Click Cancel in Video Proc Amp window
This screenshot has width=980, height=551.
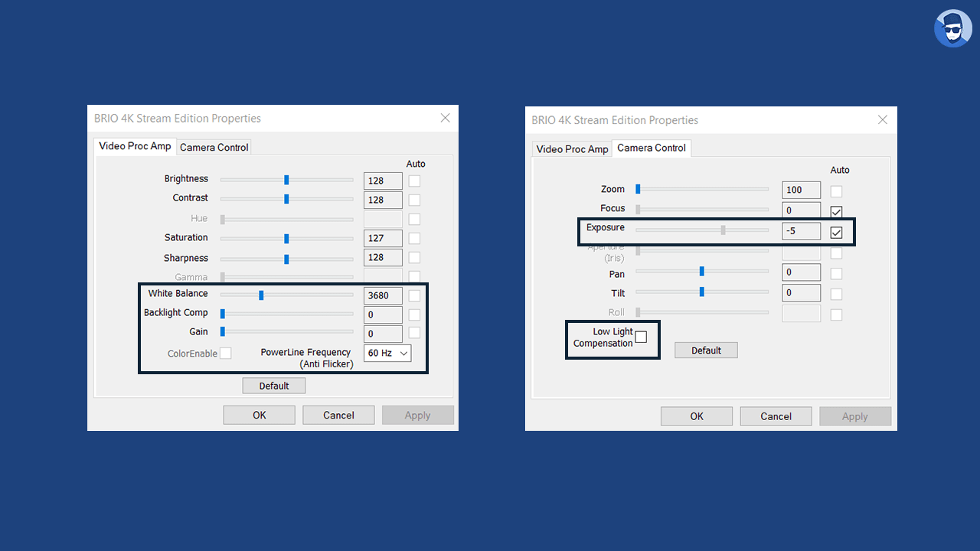point(338,415)
